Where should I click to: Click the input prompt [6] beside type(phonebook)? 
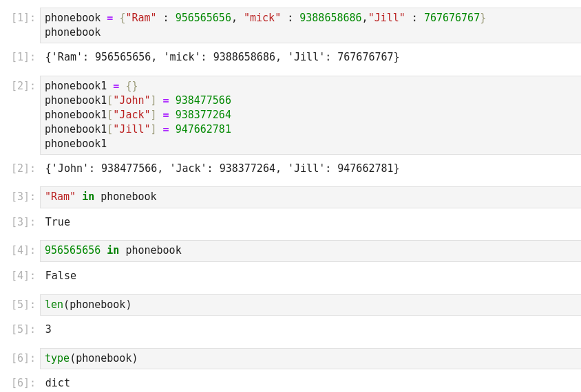[23, 358]
